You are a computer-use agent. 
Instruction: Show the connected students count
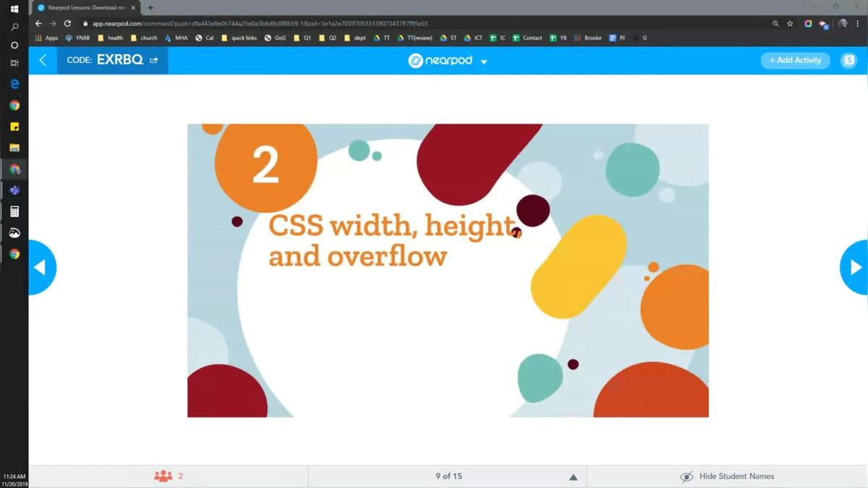click(169, 476)
